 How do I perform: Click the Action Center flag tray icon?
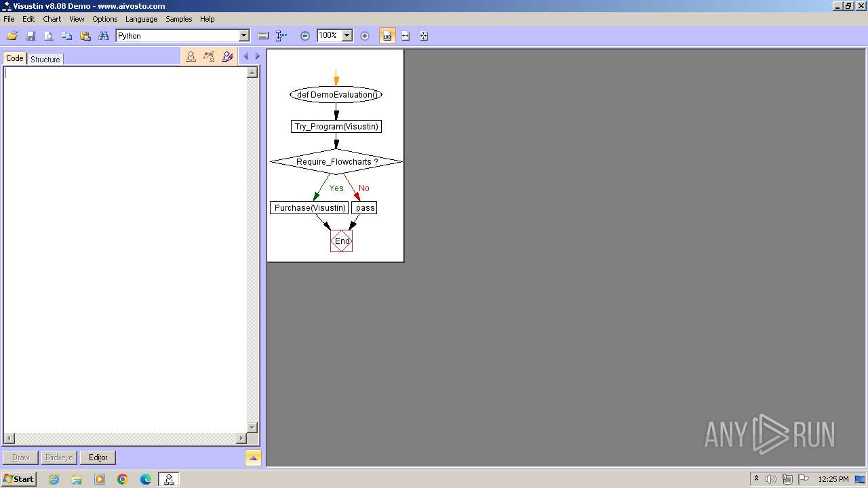(x=804, y=479)
